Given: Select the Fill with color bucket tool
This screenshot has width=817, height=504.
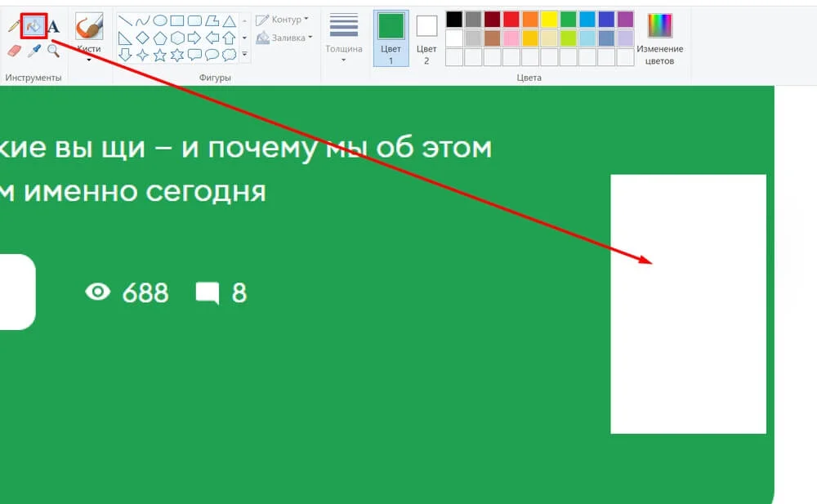Looking at the screenshot, I should point(33,25).
